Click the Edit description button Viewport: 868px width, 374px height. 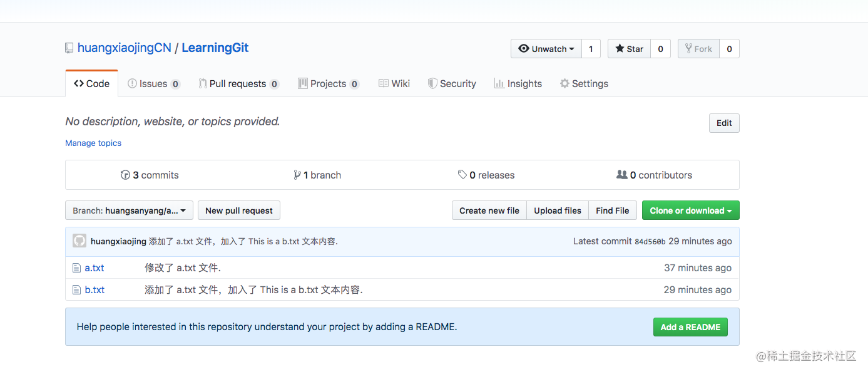(724, 123)
